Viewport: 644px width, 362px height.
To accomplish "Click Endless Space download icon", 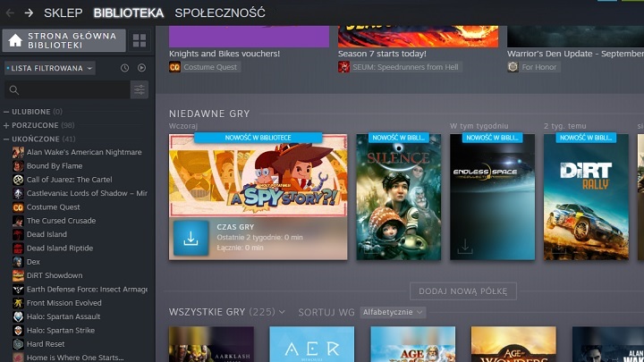I will [x=465, y=247].
